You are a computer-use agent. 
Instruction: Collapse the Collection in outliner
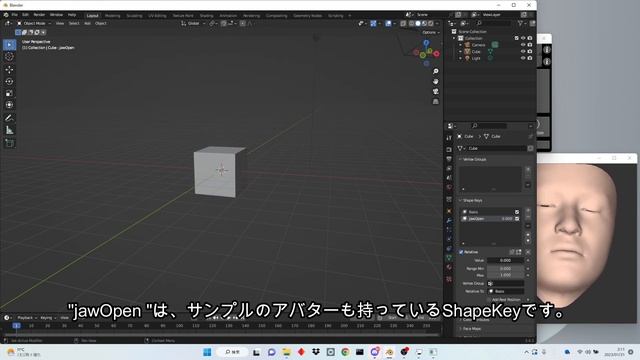[454, 38]
